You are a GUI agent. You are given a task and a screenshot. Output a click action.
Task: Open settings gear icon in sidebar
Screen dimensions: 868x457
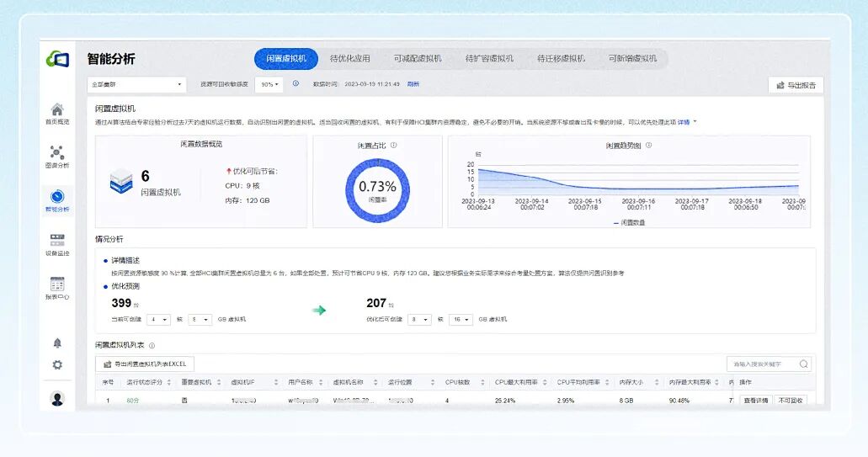pos(57,364)
